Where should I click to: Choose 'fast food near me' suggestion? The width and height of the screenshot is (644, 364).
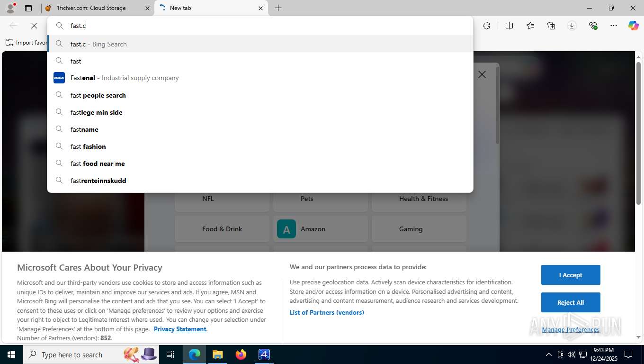(x=260, y=164)
